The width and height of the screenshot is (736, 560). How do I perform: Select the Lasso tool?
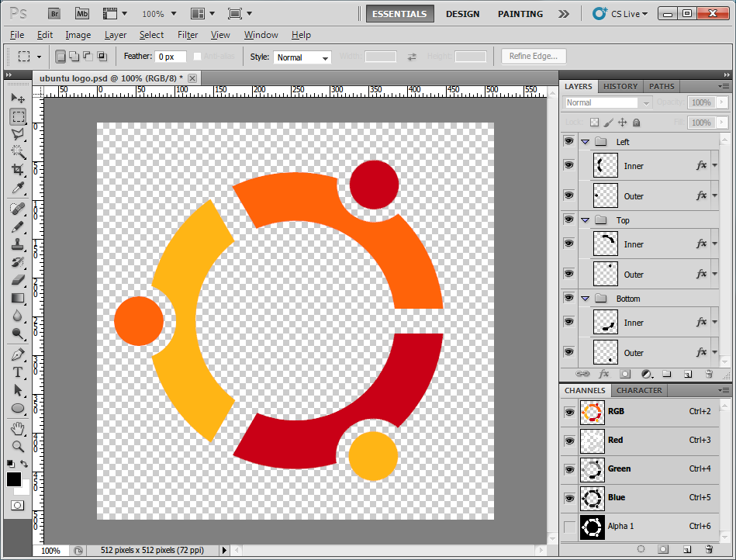tap(18, 133)
